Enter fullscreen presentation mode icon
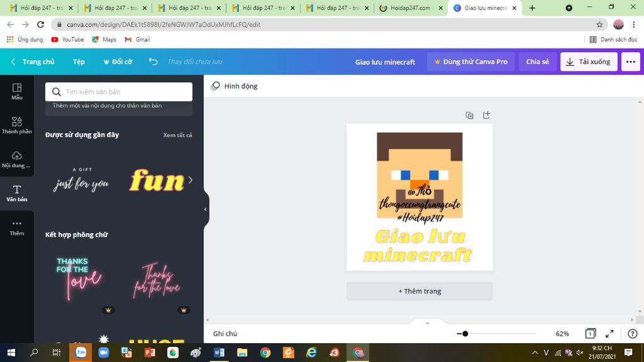The image size is (644, 362). tap(609, 334)
